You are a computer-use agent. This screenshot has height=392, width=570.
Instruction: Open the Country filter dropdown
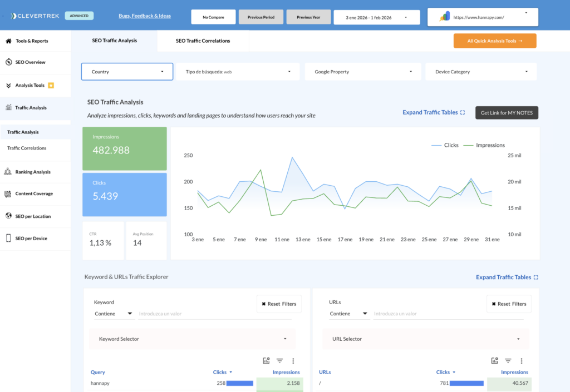127,72
